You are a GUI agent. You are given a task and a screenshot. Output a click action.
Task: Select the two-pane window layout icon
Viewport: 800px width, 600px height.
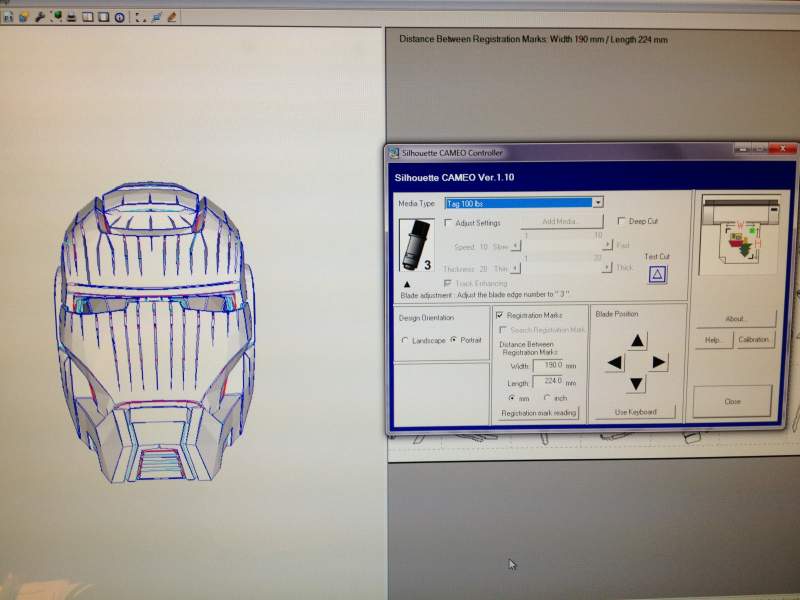pyautogui.click(x=88, y=17)
